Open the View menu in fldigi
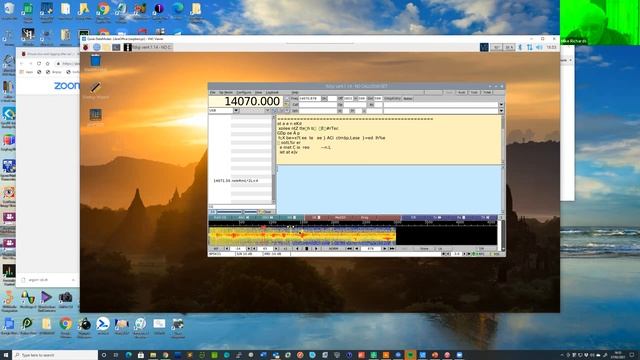Viewport: 640px width, 360px height. coord(258,93)
